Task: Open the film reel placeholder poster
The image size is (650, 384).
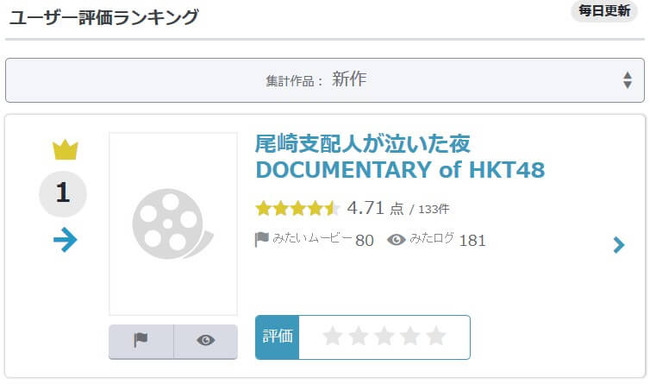Action: click(173, 224)
